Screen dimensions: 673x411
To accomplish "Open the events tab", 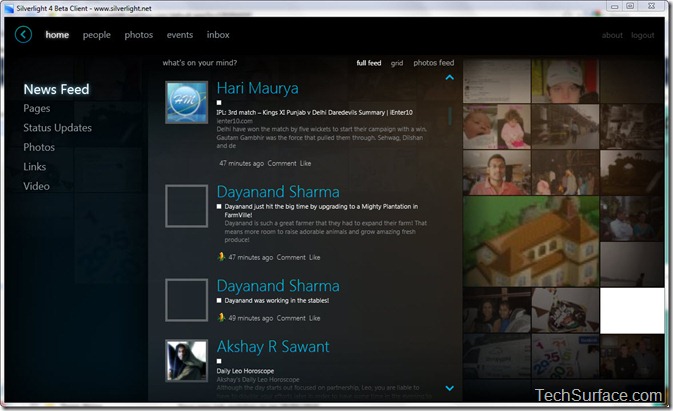I will pyautogui.click(x=180, y=35).
